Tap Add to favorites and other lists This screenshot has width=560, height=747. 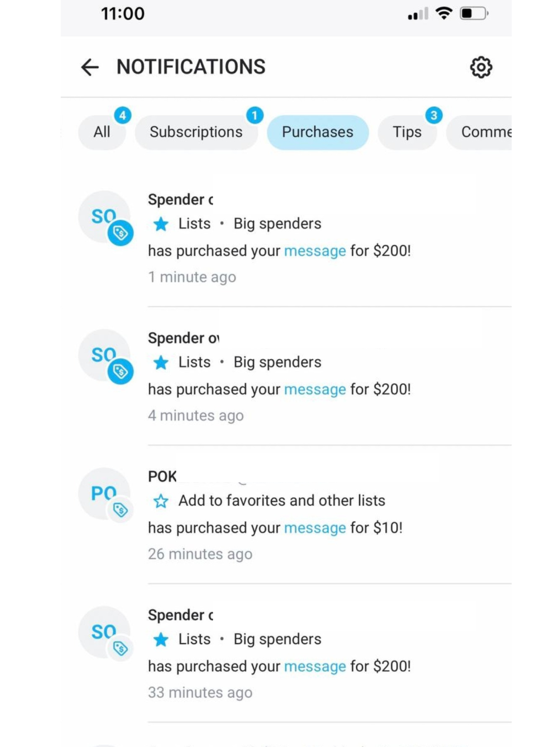coord(282,501)
